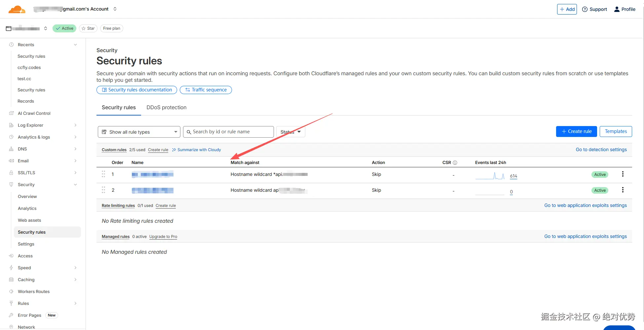
Task: Click the Free plan badge
Action: point(112,28)
